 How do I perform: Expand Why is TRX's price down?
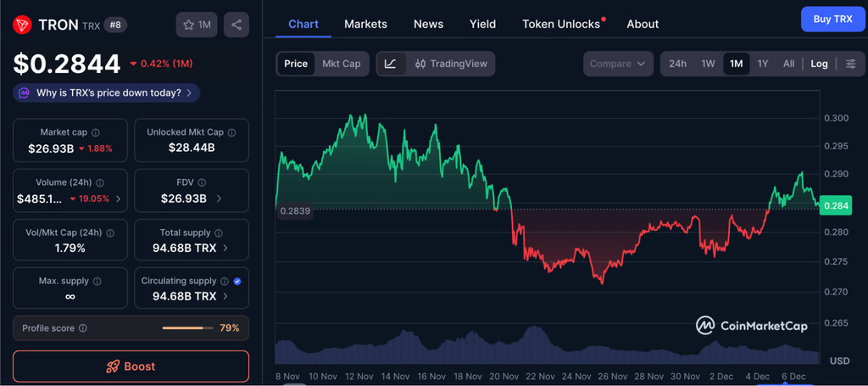(106, 92)
